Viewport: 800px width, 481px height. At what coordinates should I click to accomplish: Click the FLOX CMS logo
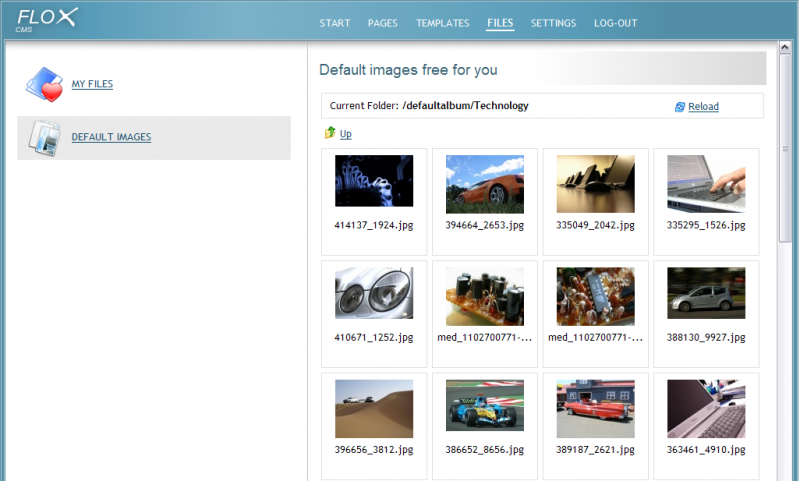point(46,20)
